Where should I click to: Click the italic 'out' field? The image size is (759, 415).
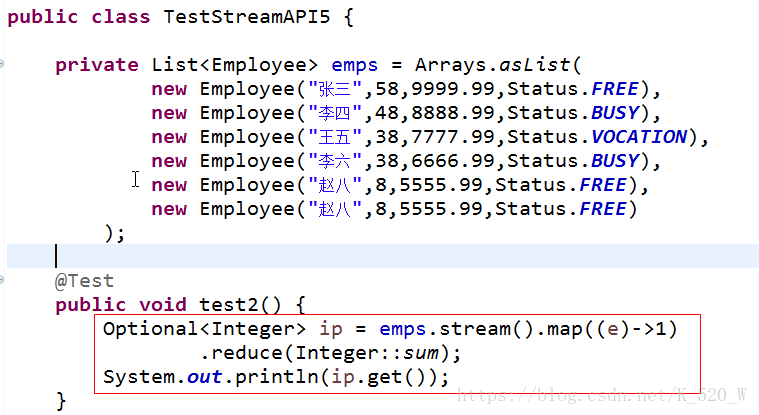(x=205, y=377)
